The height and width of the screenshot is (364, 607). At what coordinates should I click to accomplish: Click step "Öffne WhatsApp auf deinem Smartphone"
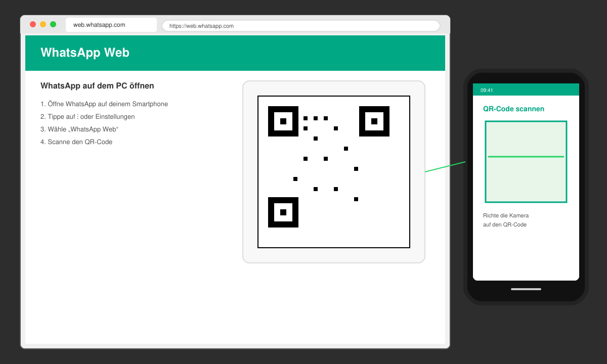(104, 104)
